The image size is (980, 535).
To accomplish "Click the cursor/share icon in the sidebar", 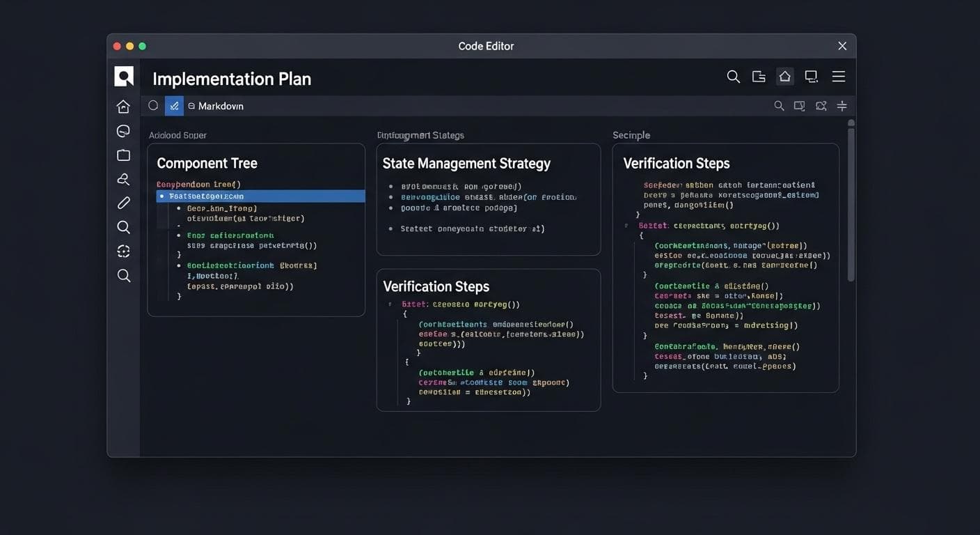I will coord(123,179).
